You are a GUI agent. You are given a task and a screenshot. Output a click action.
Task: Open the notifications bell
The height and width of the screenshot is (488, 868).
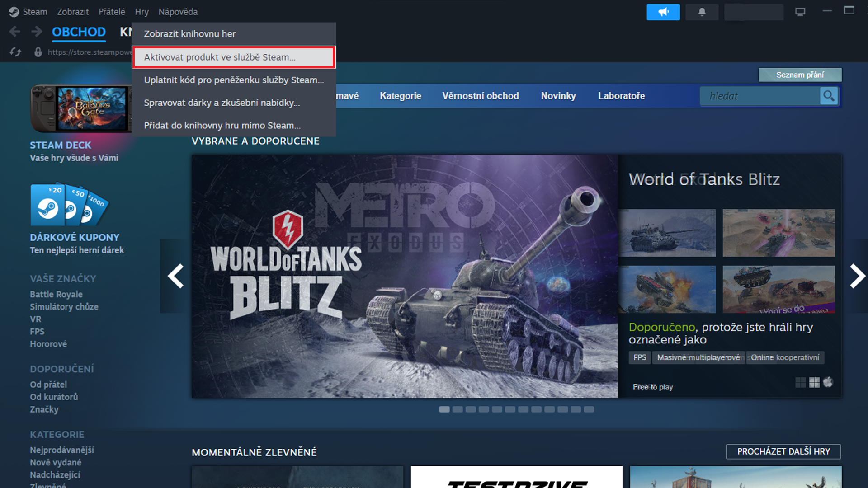tap(702, 12)
